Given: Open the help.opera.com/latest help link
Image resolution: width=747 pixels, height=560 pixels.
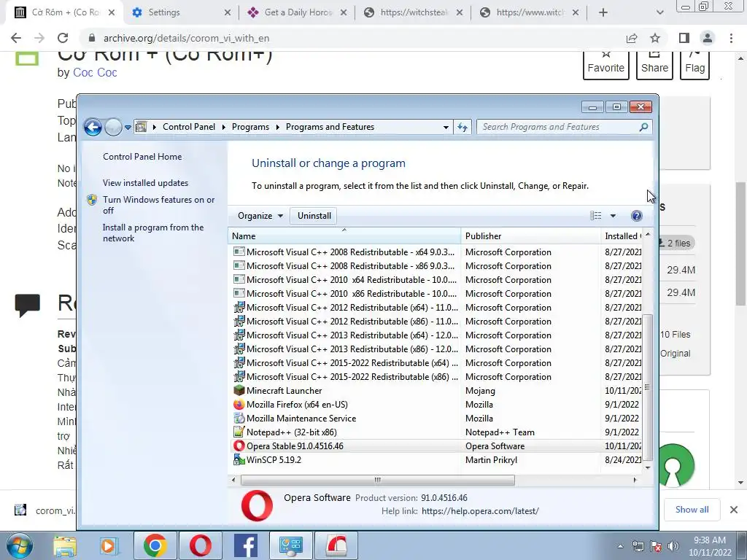Looking at the screenshot, I should [480, 511].
